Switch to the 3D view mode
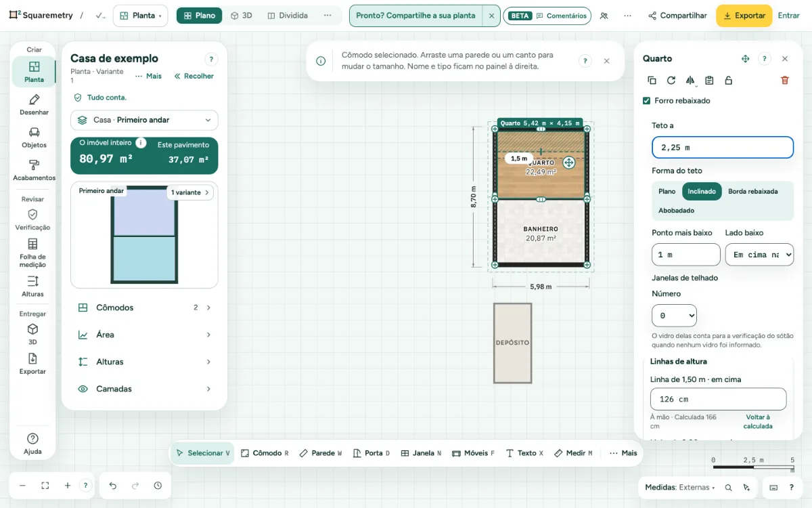Image resolution: width=812 pixels, height=508 pixels. pos(241,16)
